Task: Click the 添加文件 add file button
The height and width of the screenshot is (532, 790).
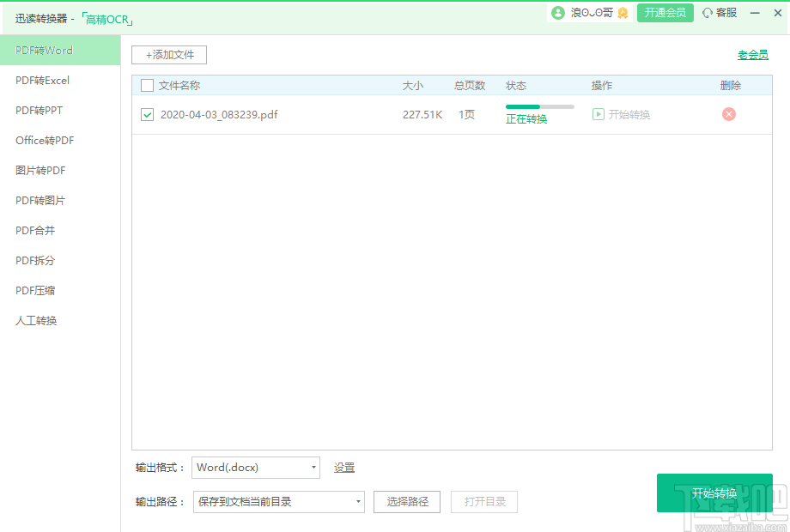Action: 168,54
